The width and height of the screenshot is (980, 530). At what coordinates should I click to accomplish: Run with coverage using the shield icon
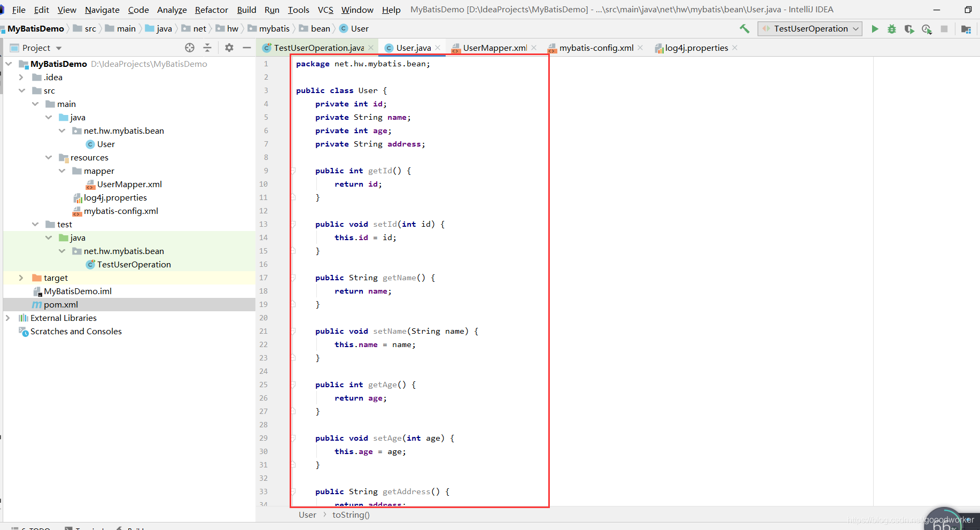coord(909,29)
